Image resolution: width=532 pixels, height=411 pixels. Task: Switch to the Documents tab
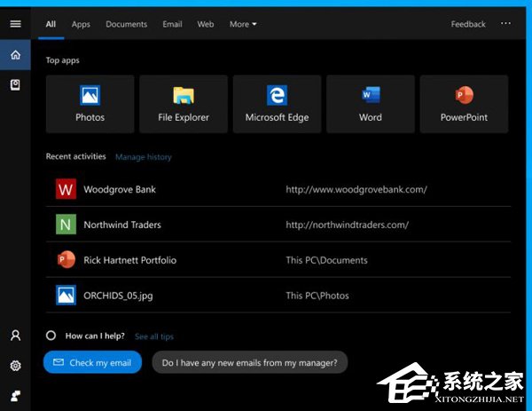(126, 24)
